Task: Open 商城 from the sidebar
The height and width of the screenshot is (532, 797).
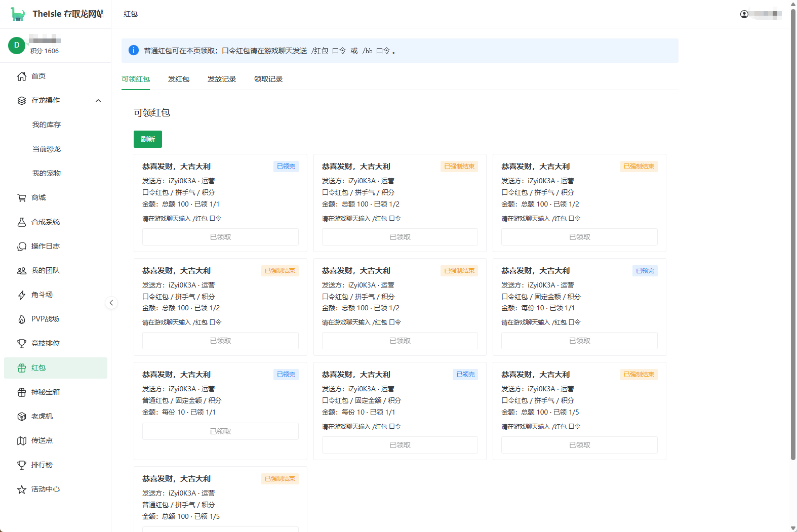Action: coord(56,197)
